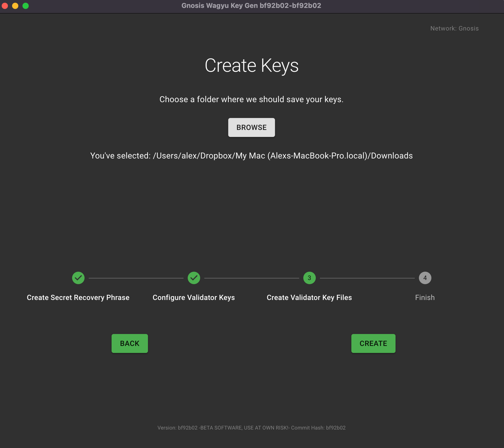The width and height of the screenshot is (504, 448).
Task: Select the step 3 circle icon
Action: pyautogui.click(x=309, y=278)
